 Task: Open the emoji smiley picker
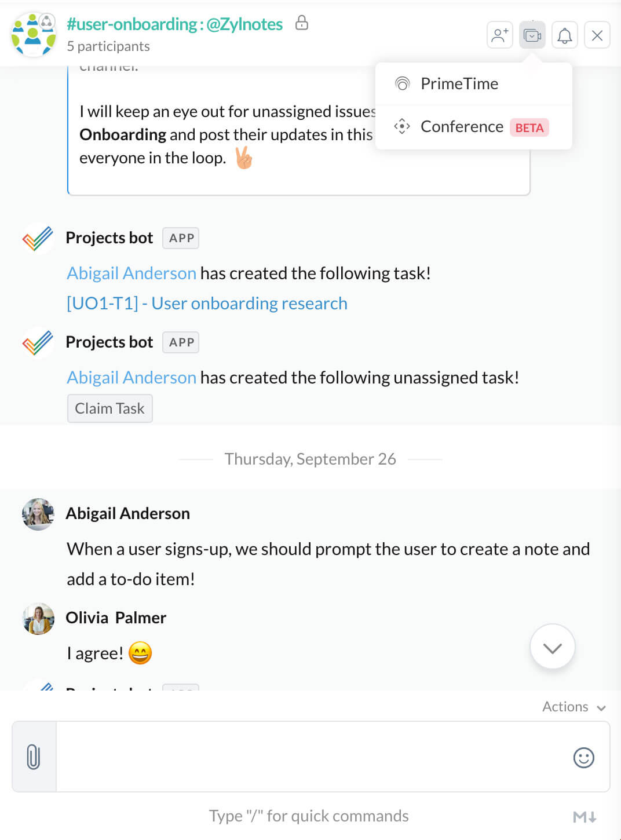583,757
